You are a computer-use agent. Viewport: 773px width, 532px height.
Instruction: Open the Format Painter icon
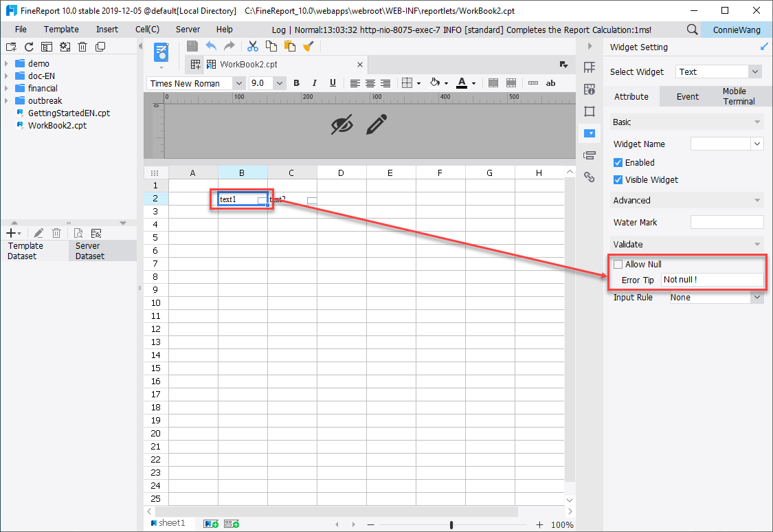[x=307, y=46]
